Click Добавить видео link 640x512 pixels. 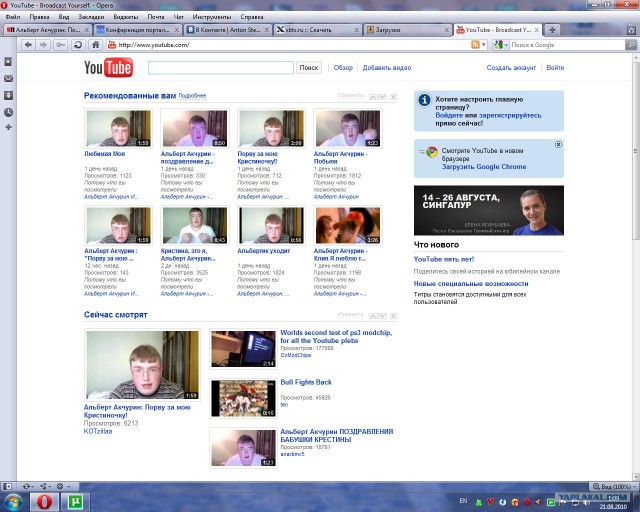tap(387, 68)
